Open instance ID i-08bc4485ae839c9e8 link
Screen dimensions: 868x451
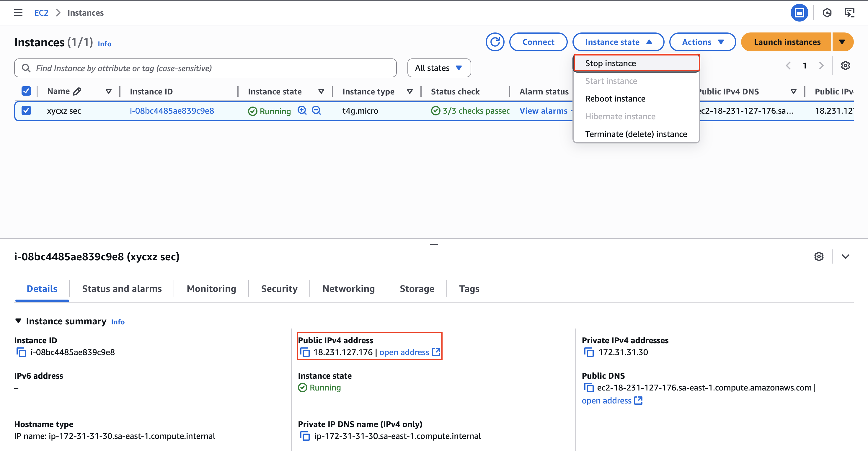point(172,111)
